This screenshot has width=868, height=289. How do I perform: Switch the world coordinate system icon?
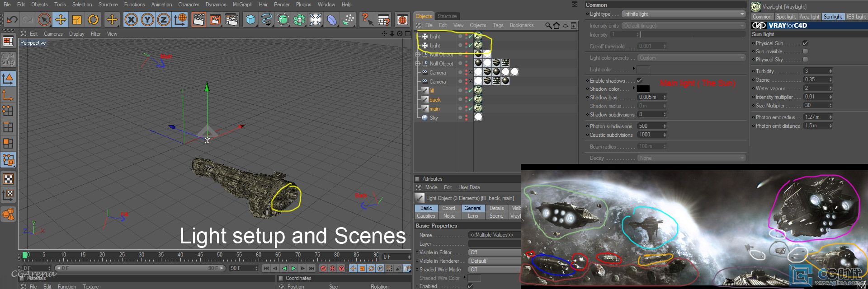180,19
